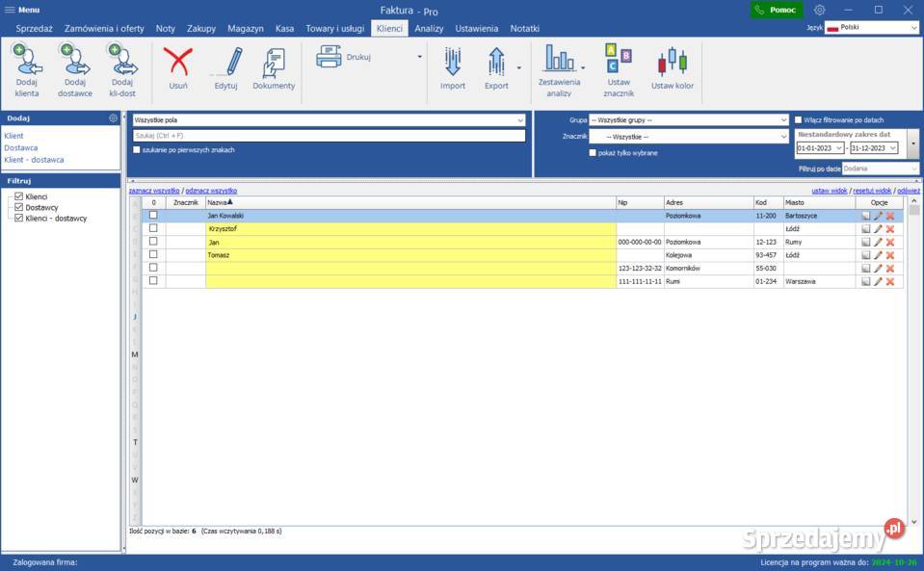The width and height of the screenshot is (924, 571).
Task: Click the Dodaj dostawcę icon
Action: tap(74, 62)
